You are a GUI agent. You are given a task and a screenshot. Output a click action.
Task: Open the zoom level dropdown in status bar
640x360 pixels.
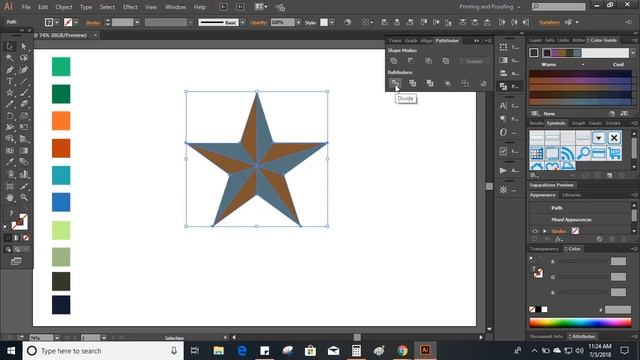click(x=57, y=338)
